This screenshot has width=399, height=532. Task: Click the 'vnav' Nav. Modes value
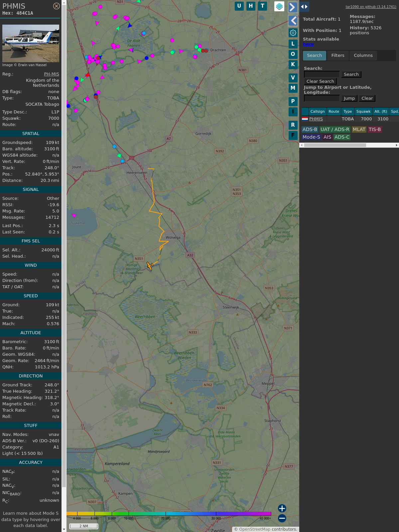pyautogui.click(x=54, y=435)
